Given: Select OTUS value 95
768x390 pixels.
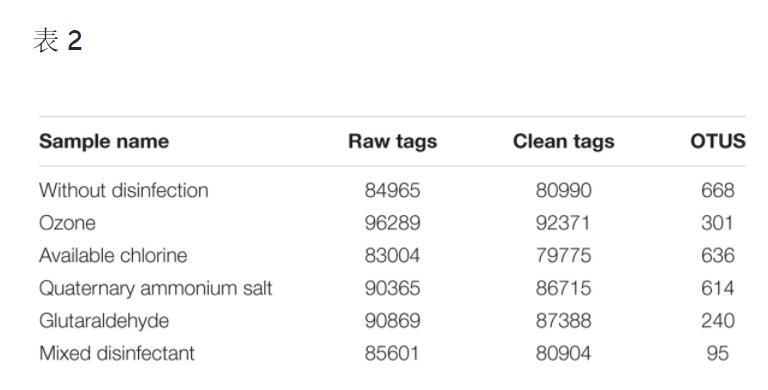Looking at the screenshot, I should pos(718,353).
